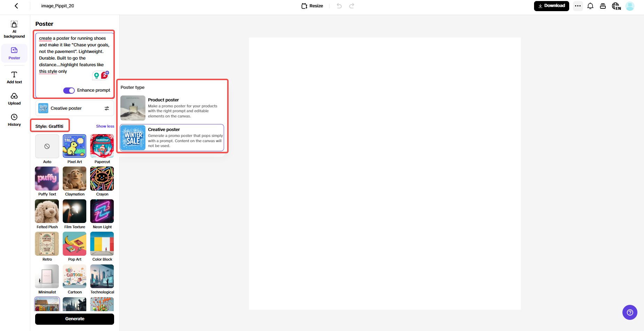Open the user profile avatar
644x331 pixels.
point(630,6)
